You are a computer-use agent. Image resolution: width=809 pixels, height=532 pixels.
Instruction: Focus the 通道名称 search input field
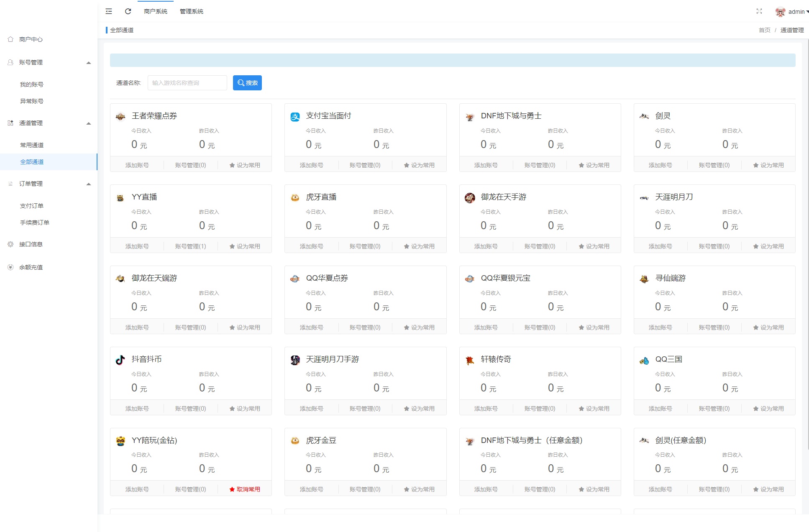[187, 83]
